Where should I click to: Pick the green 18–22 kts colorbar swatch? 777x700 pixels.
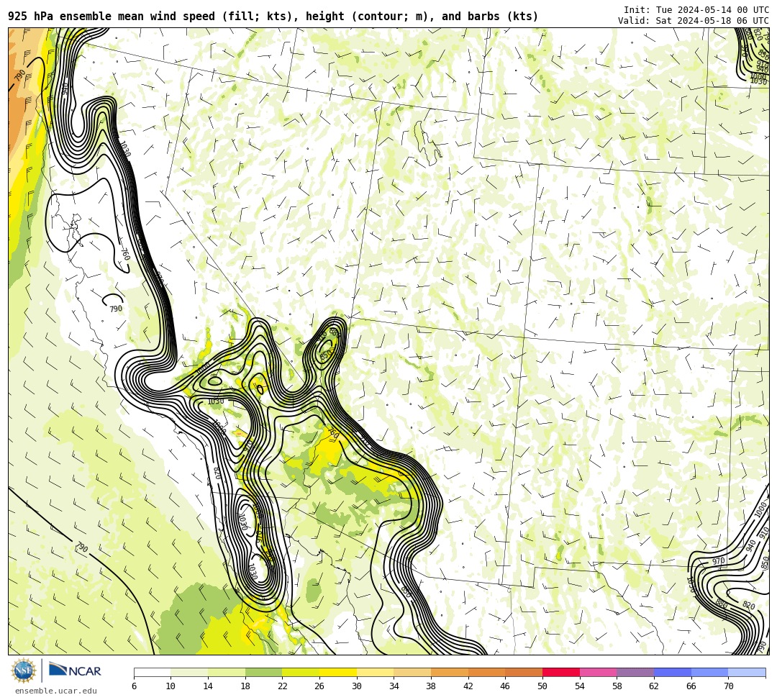pyautogui.click(x=263, y=672)
